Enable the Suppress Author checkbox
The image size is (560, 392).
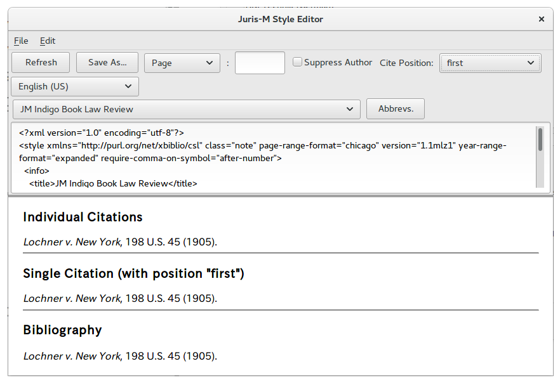click(297, 62)
